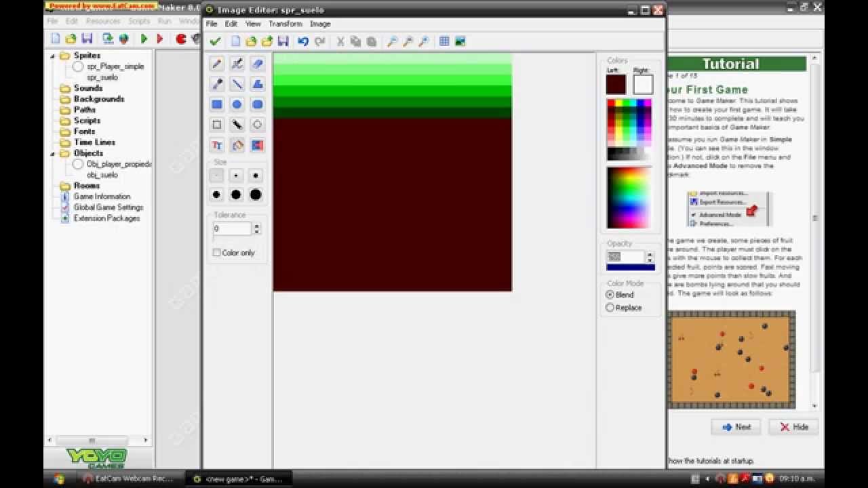
Task: Select the rectangular region selection tool
Action: click(217, 125)
